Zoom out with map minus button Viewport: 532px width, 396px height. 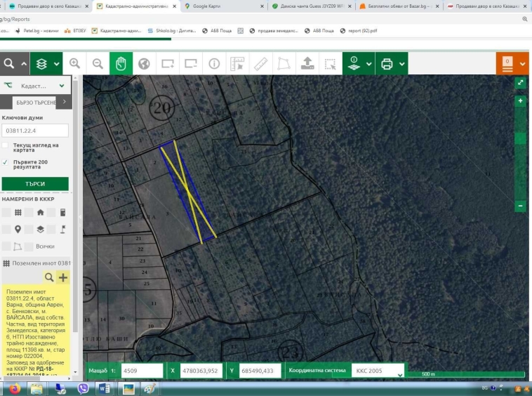(x=520, y=206)
